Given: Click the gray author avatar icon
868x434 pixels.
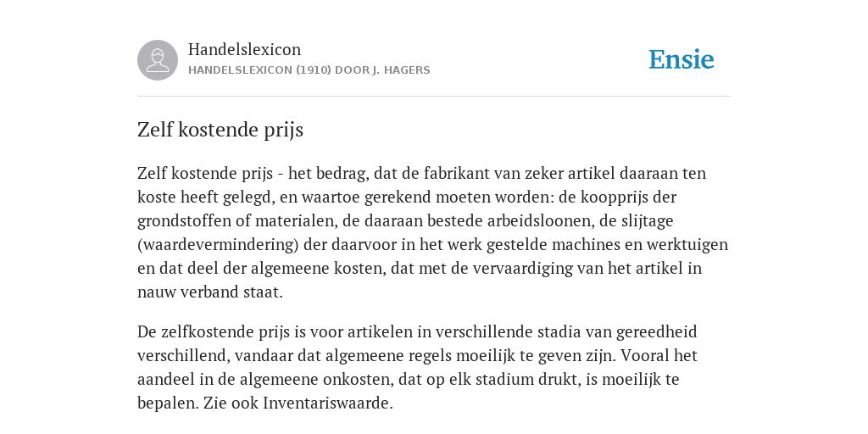Looking at the screenshot, I should pyautogui.click(x=158, y=60).
